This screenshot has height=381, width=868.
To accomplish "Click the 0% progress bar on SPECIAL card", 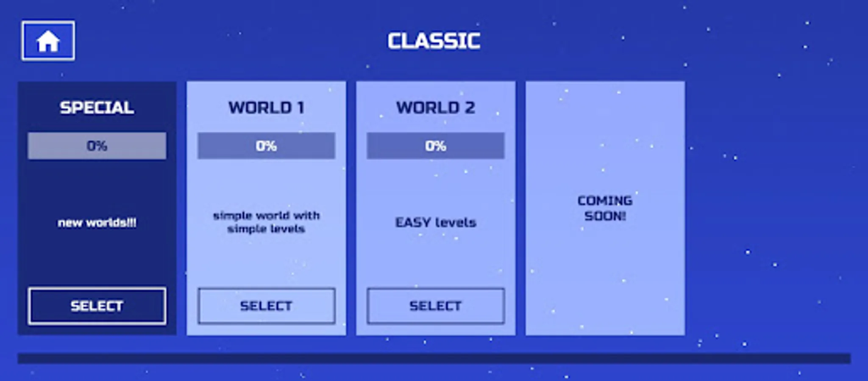I will (x=97, y=146).
